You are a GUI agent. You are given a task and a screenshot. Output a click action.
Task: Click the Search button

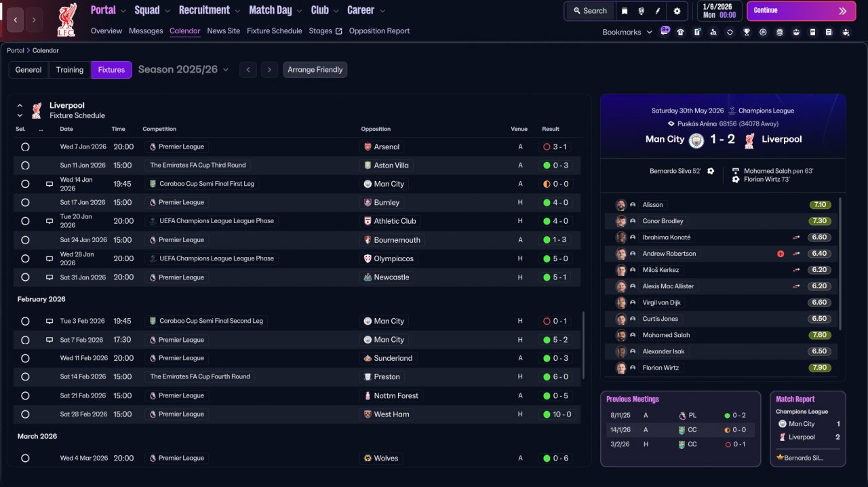tap(590, 11)
